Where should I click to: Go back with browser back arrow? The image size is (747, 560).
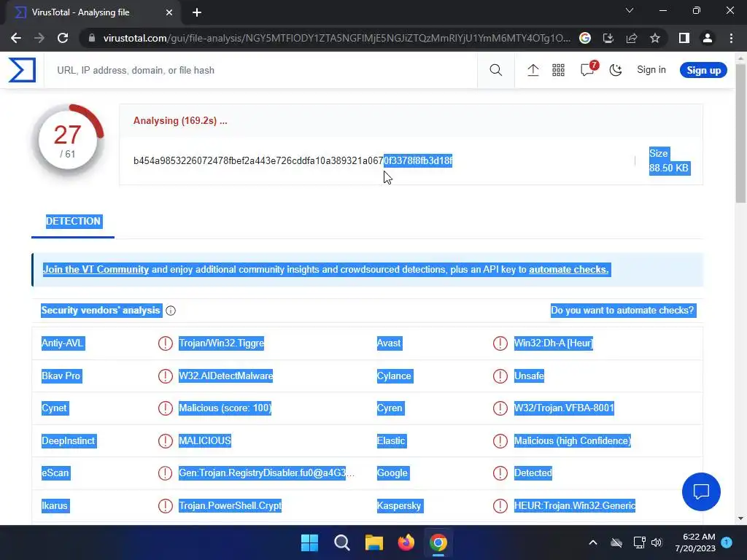(x=16, y=38)
